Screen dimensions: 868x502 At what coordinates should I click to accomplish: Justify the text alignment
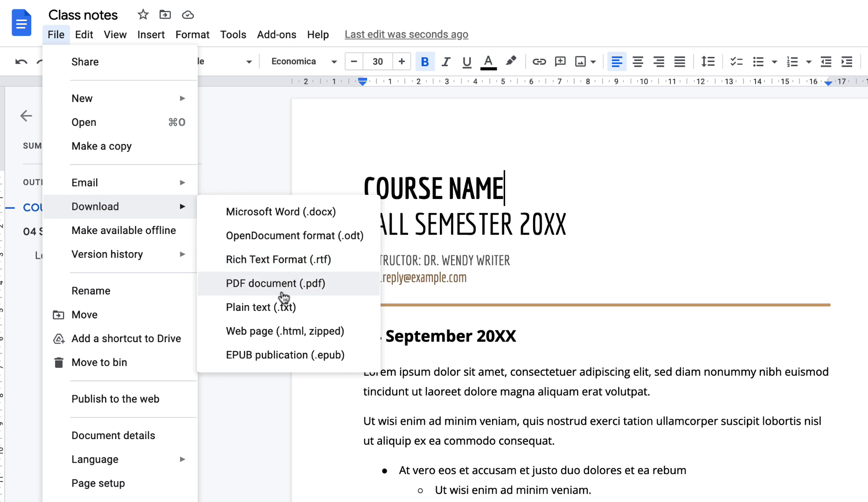[x=680, y=62]
